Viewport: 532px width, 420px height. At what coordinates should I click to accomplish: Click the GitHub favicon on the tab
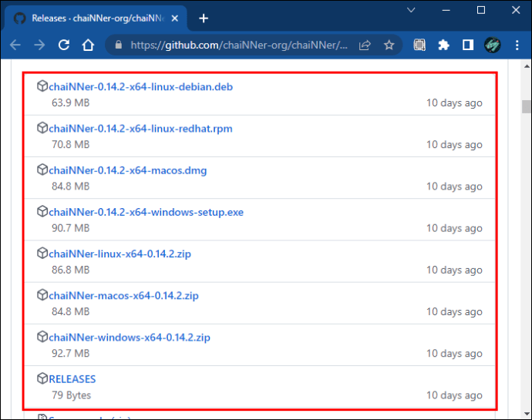20,18
